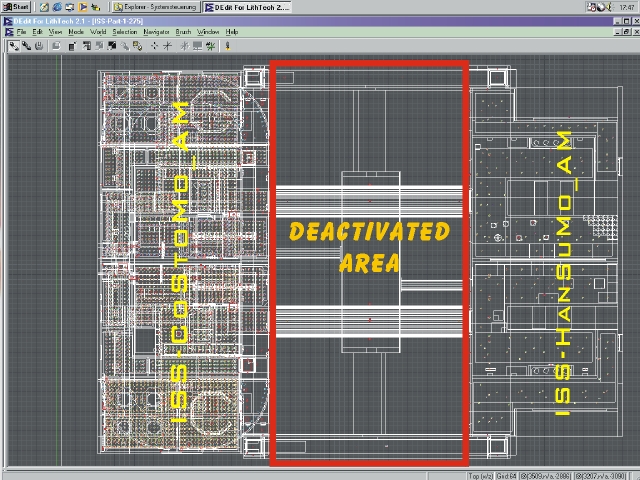Open the Brush menu

point(183,32)
